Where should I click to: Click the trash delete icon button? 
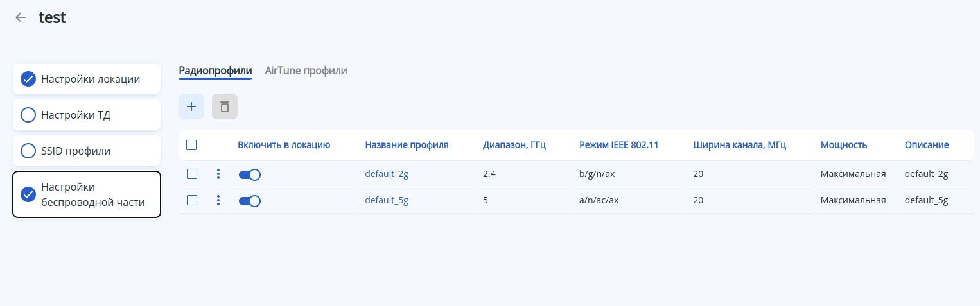pyautogui.click(x=225, y=106)
